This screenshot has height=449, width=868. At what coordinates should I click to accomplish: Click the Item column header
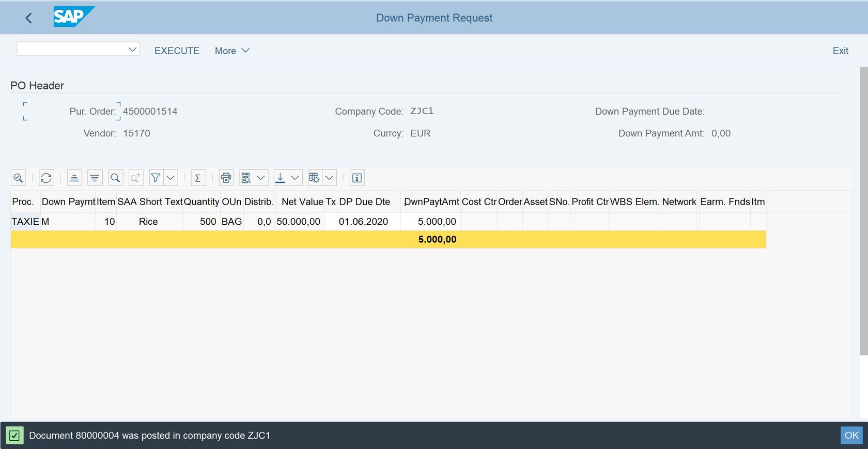[x=106, y=202]
